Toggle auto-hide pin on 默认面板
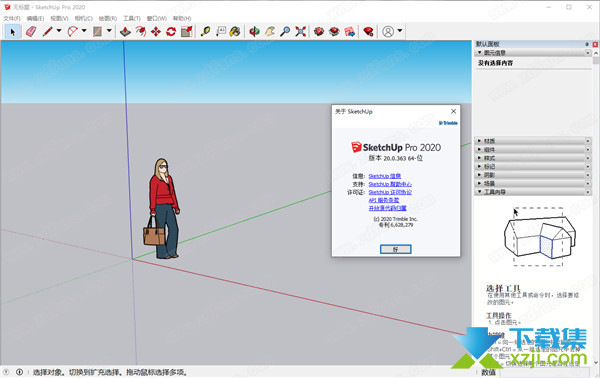600x378 pixels. tap(587, 44)
